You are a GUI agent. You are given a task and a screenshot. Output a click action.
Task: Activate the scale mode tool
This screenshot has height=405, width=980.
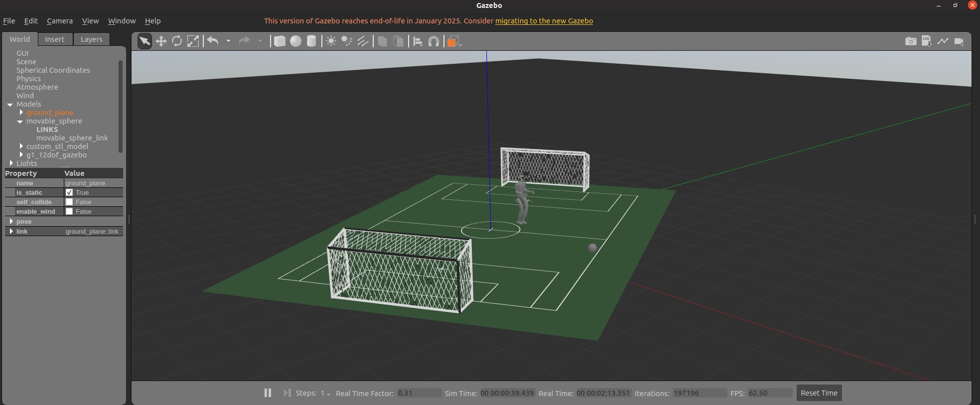[193, 41]
